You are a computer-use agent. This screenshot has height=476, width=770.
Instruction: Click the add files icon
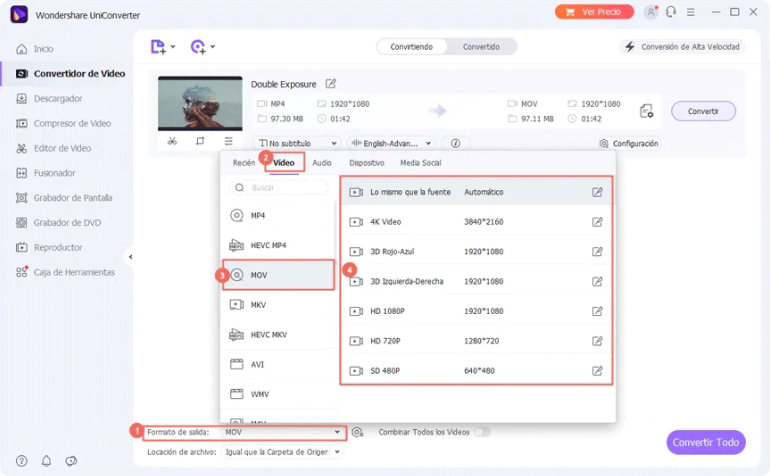pyautogui.click(x=158, y=47)
